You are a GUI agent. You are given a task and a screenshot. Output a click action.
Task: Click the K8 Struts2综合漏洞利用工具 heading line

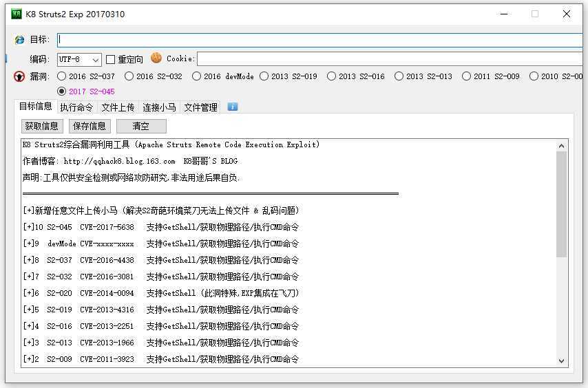tap(171, 145)
